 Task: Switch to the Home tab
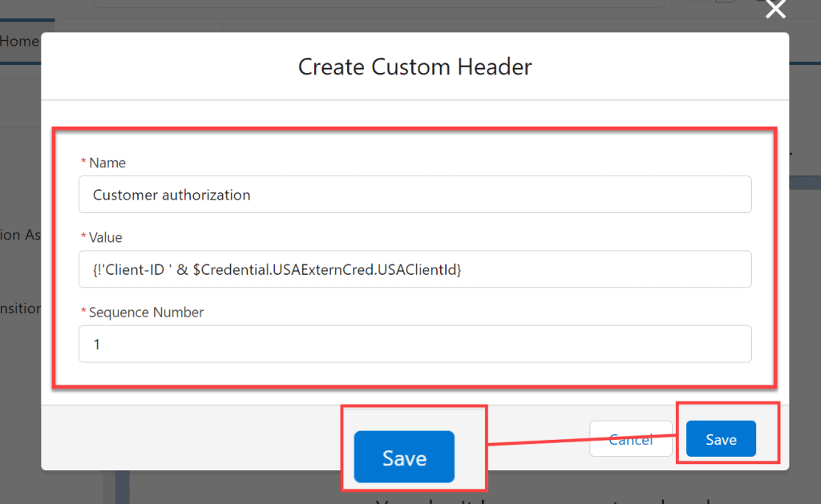click(19, 41)
